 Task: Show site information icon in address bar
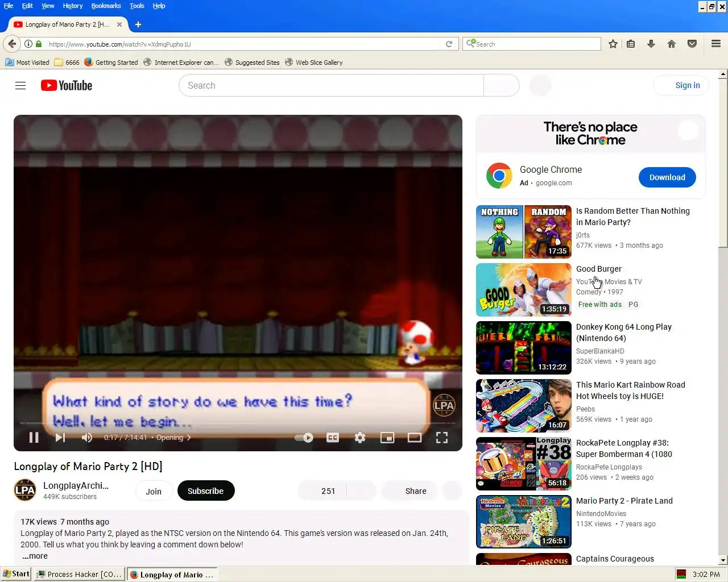(x=28, y=44)
